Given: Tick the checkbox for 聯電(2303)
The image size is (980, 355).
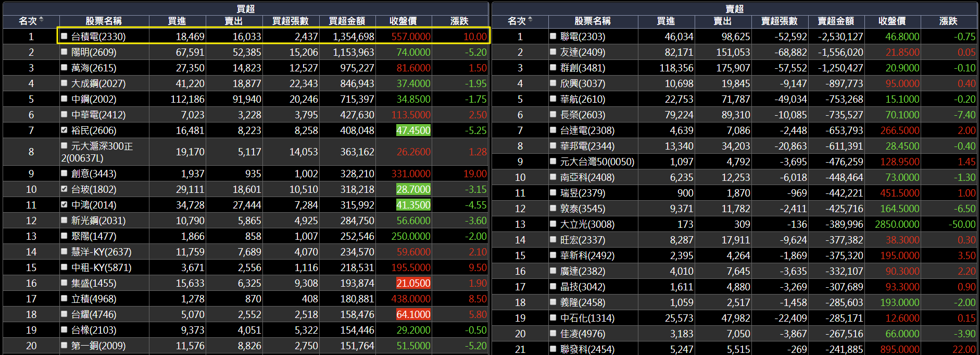Looking at the screenshot, I should point(553,36).
